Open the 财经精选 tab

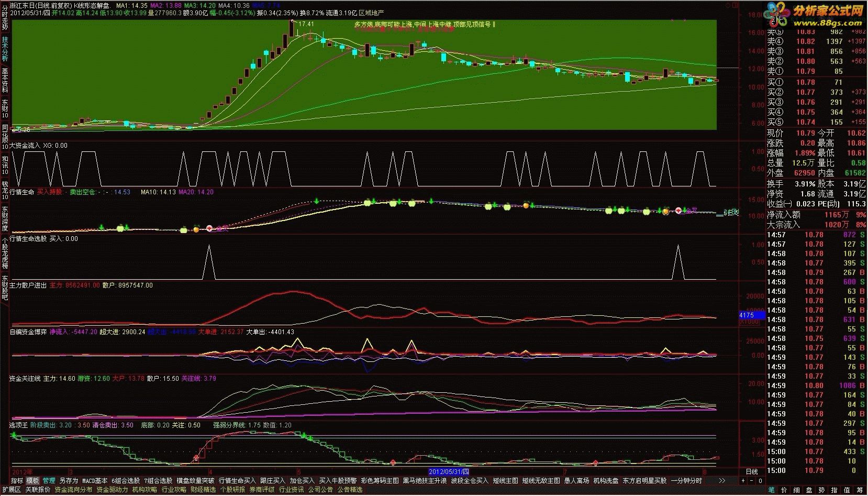click(203, 490)
